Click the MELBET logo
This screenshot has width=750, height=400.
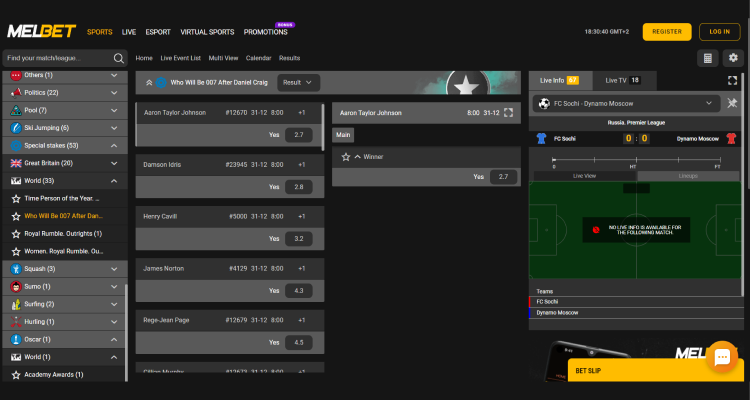click(x=42, y=32)
